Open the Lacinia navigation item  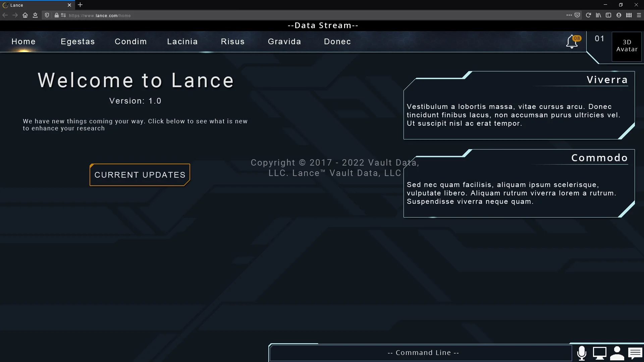(182, 42)
